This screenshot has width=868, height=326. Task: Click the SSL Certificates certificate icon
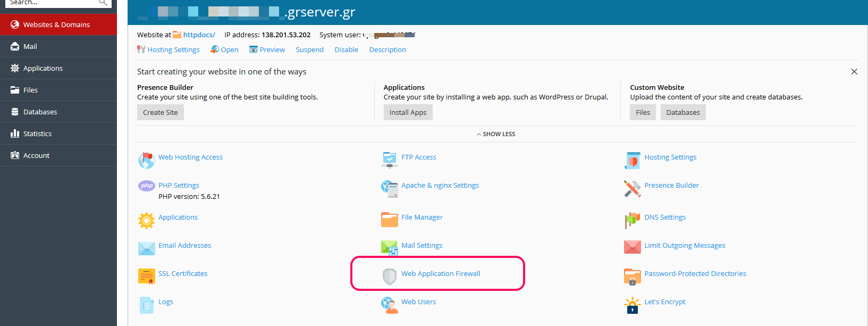[146, 277]
